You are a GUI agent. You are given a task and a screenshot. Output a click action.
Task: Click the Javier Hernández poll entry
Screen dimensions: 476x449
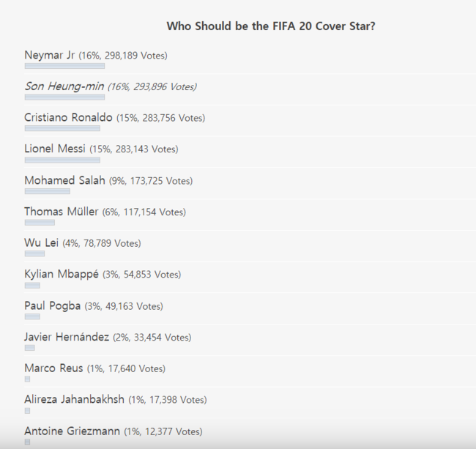click(108, 337)
